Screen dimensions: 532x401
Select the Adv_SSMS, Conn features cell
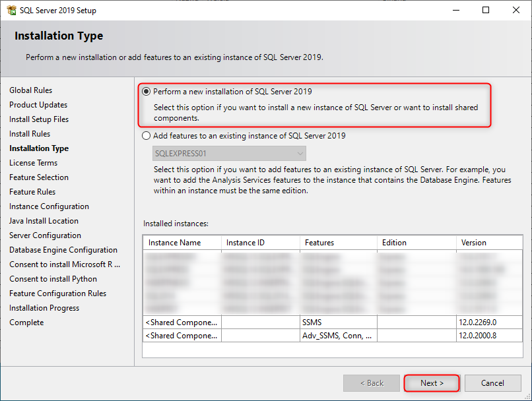click(339, 336)
